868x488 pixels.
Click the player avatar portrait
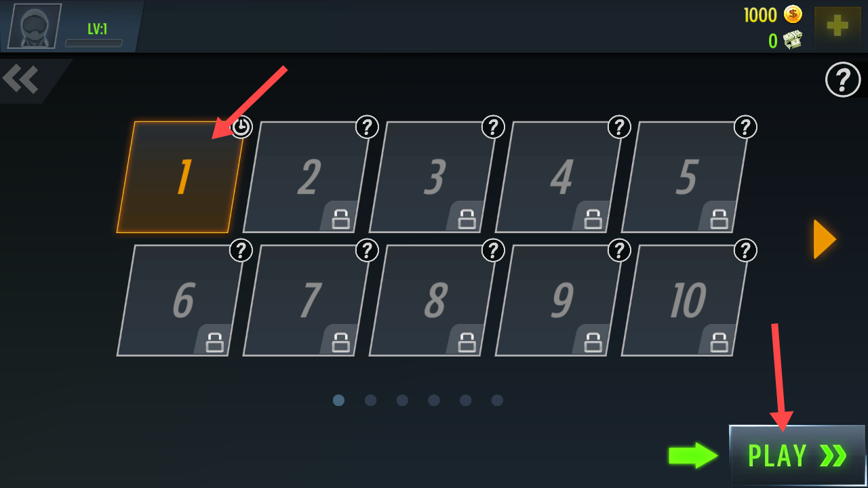(34, 26)
